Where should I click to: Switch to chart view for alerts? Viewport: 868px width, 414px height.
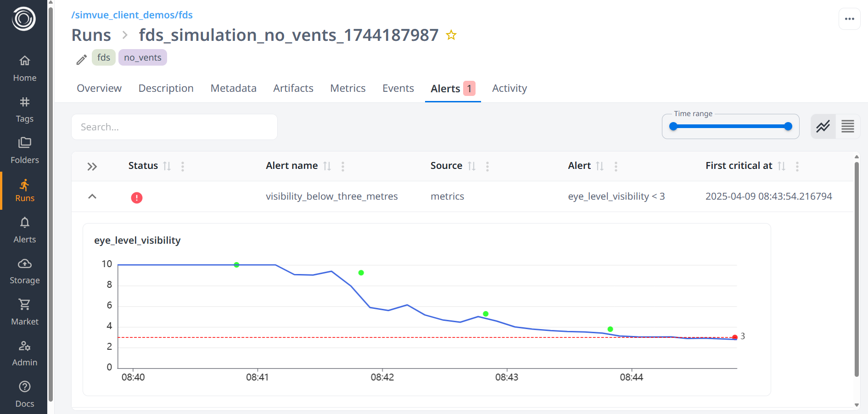[823, 126]
